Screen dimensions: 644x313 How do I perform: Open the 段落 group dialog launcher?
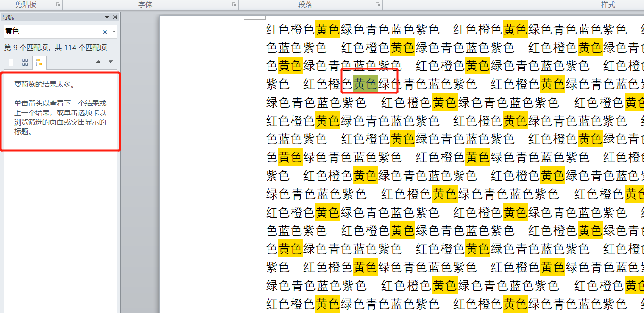pyautogui.click(x=377, y=4)
